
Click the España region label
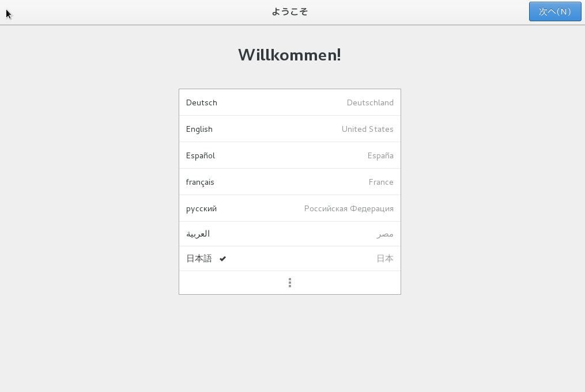[x=380, y=155]
